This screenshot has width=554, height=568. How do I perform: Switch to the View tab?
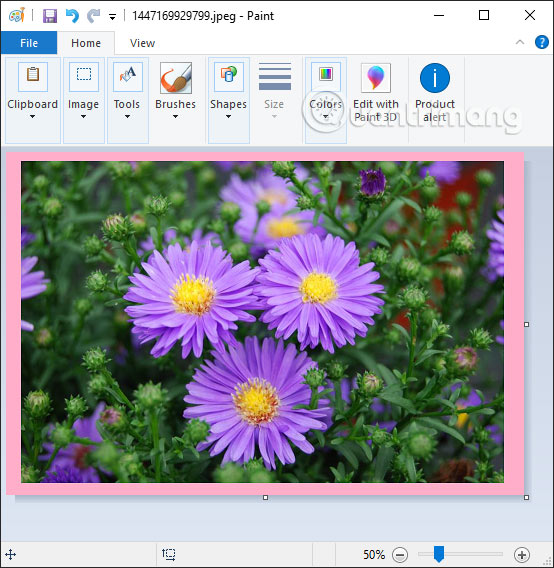pos(142,43)
